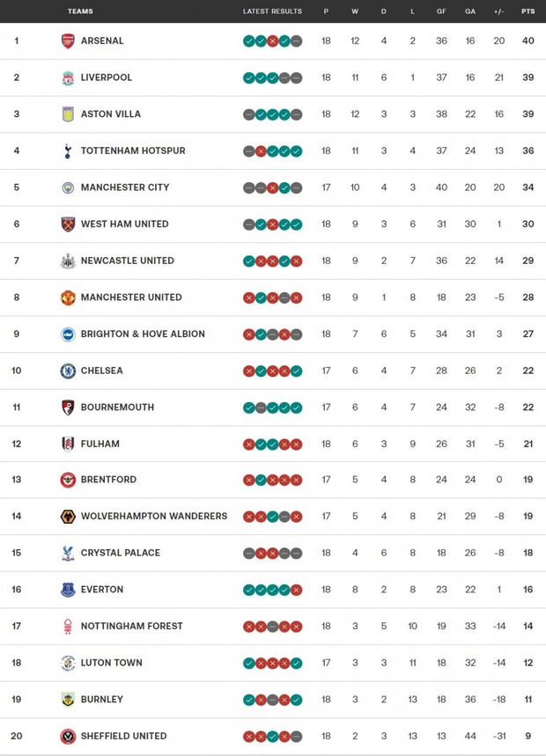Select the Nottingham Forest team name
The width and height of the screenshot is (546, 756).
[x=131, y=626]
